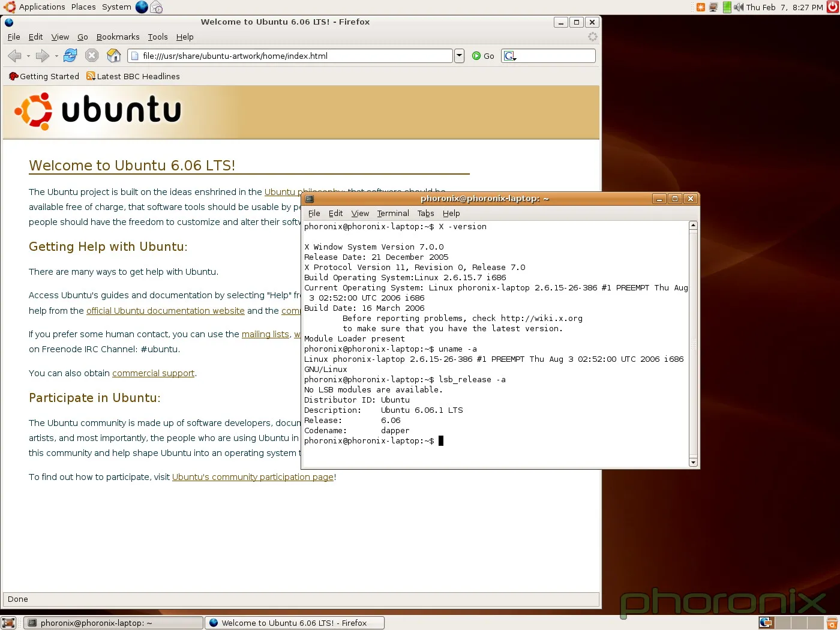Open the terminal File menu
840x630 pixels.
[314, 213]
